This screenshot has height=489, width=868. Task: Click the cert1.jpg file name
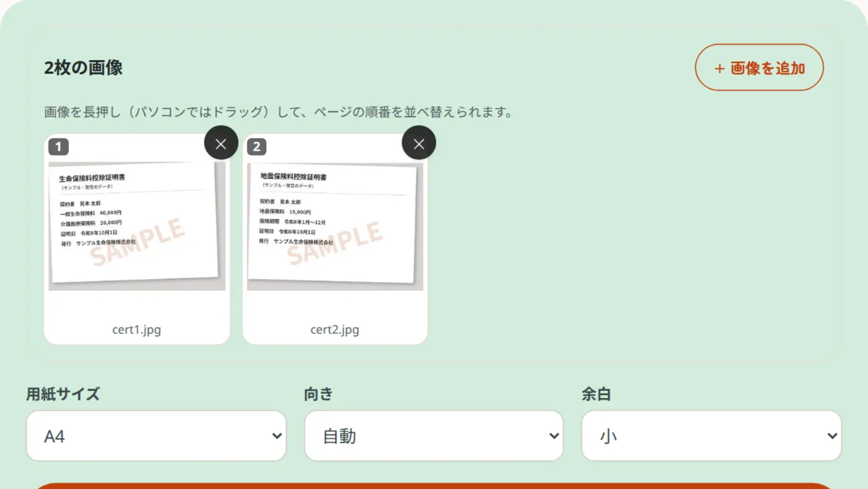tap(137, 330)
